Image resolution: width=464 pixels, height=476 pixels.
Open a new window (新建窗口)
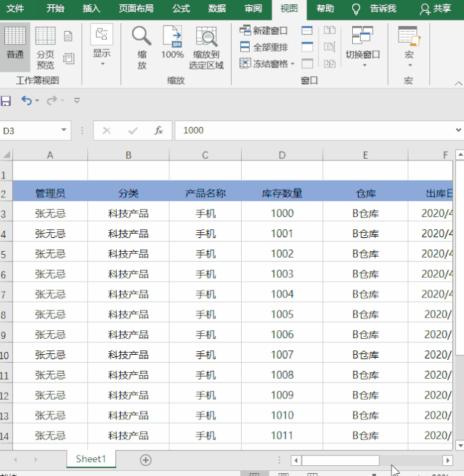pyautogui.click(x=264, y=30)
